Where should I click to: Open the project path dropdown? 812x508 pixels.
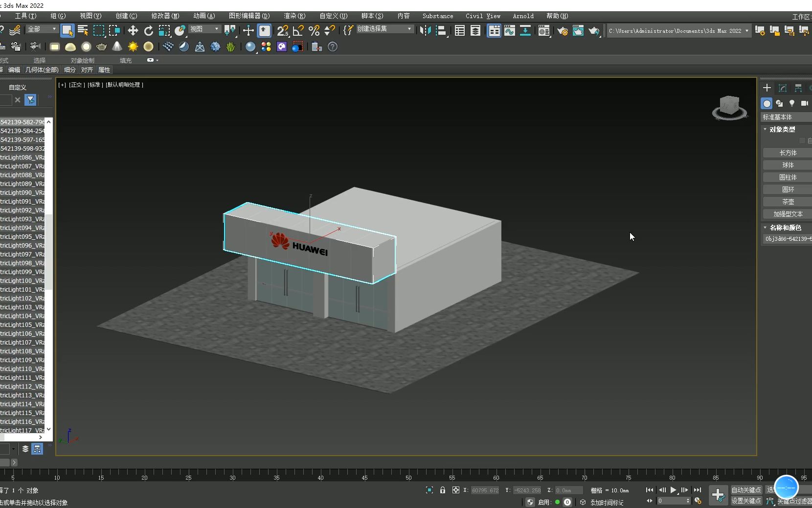(x=746, y=31)
